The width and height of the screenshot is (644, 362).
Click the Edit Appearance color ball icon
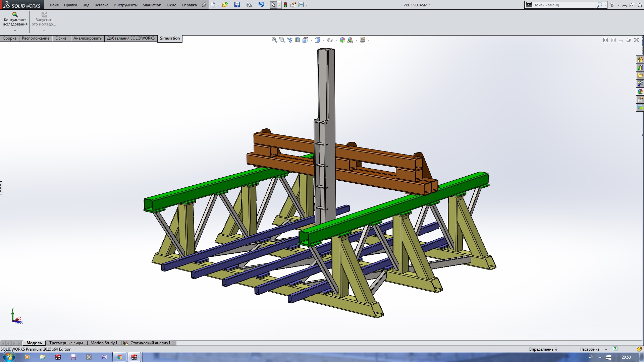[x=342, y=40]
